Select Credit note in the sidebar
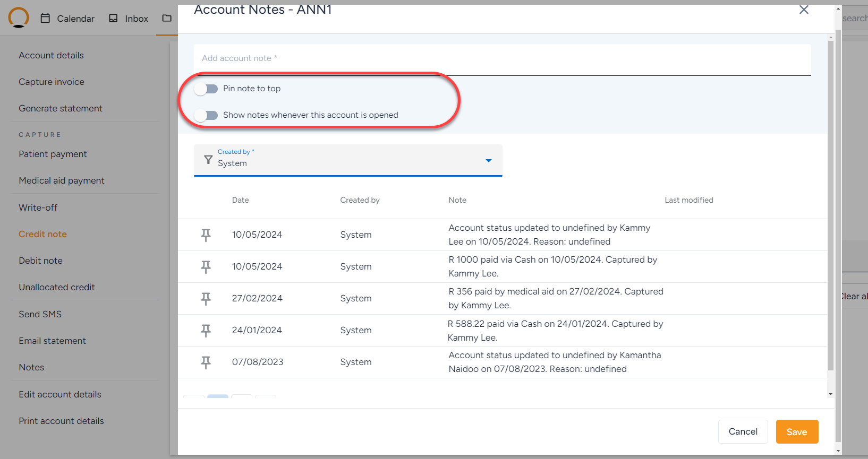868x459 pixels. (x=42, y=234)
